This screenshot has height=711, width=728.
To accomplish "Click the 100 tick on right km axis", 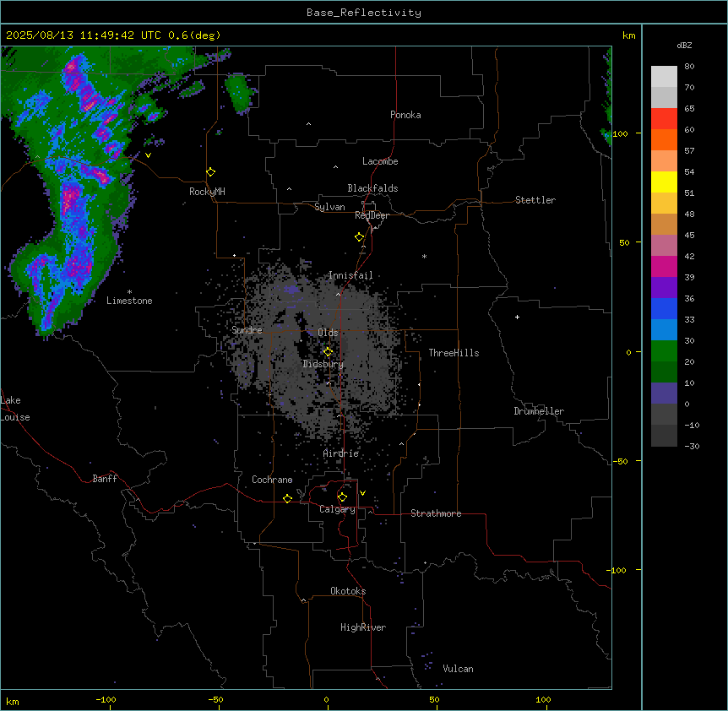I will 620,133.
